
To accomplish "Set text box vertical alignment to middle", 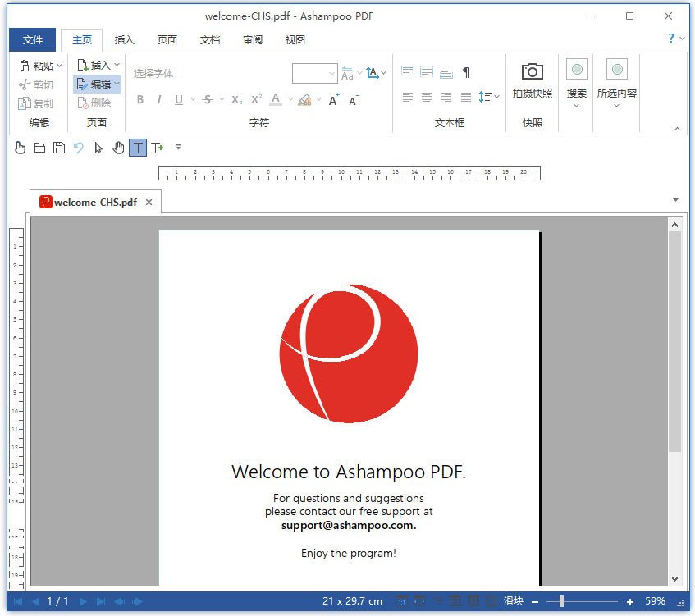I will 427,72.
